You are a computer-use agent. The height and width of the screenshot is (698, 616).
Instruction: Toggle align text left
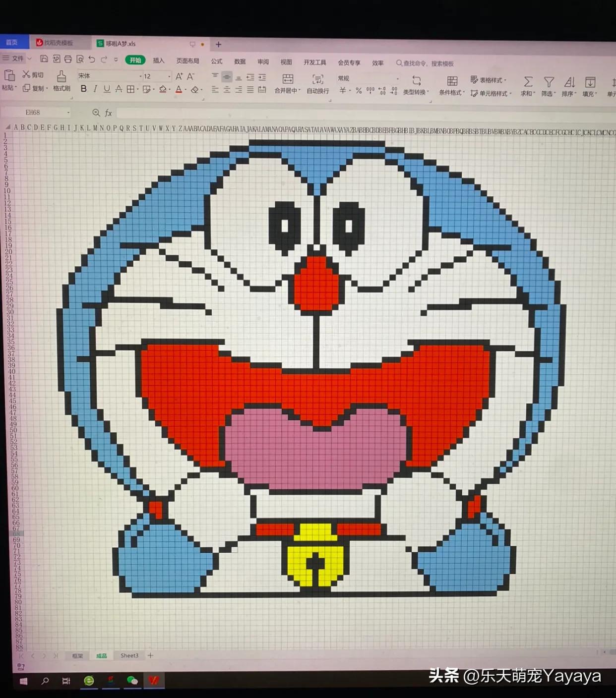tap(215, 89)
